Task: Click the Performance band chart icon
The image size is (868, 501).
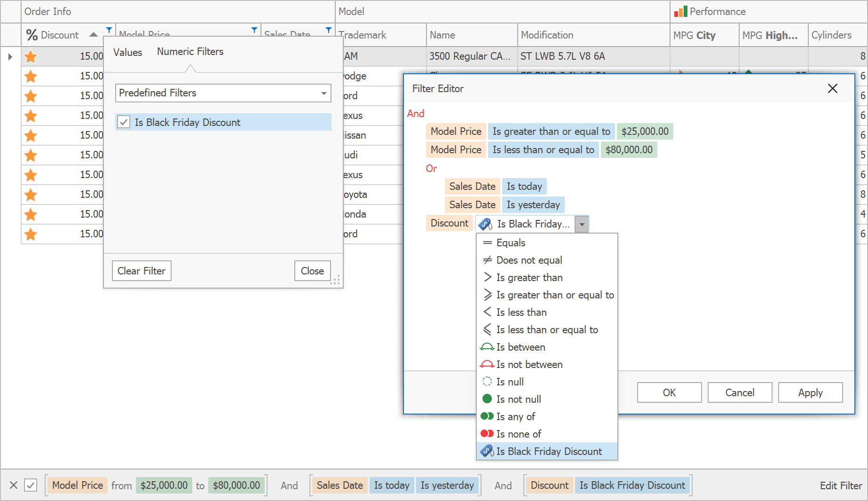Action: point(680,12)
